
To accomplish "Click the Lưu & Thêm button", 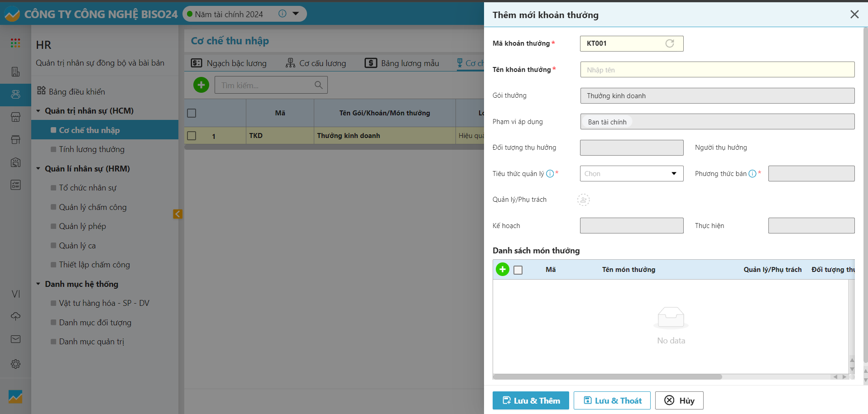I will coord(530,400).
